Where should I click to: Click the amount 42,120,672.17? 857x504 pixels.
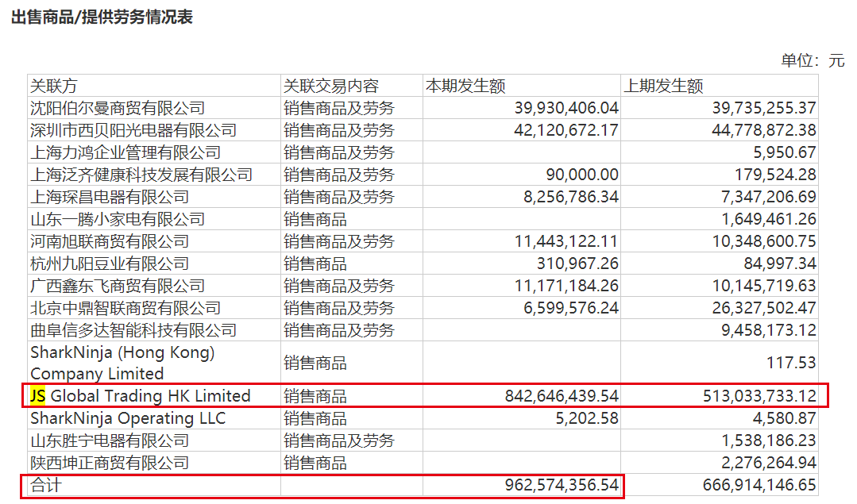click(x=566, y=130)
